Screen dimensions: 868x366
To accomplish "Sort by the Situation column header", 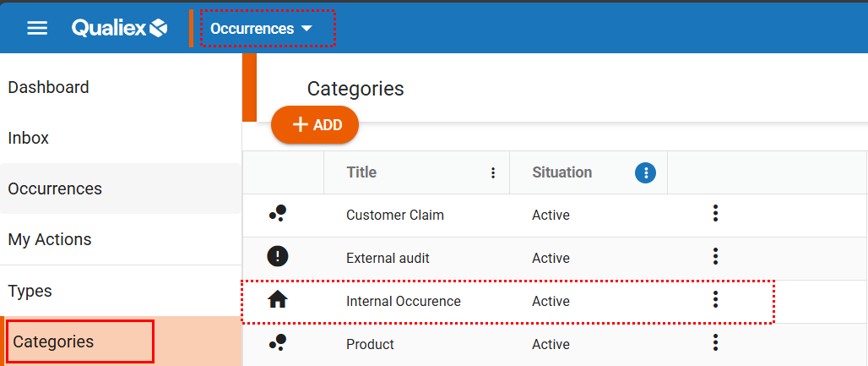I will (561, 172).
